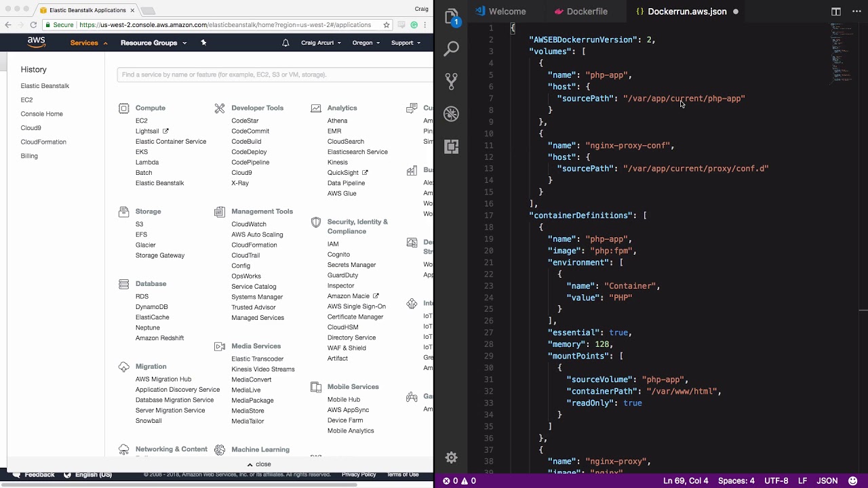Click the Mobile Services category icon
This screenshot has width=868, height=488.
point(316,387)
